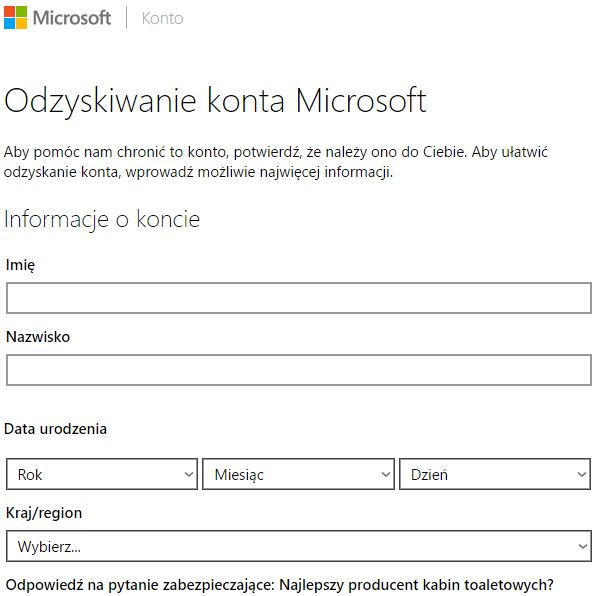Click the chevron arrow on Wybierz... dropdown

pyautogui.click(x=583, y=546)
